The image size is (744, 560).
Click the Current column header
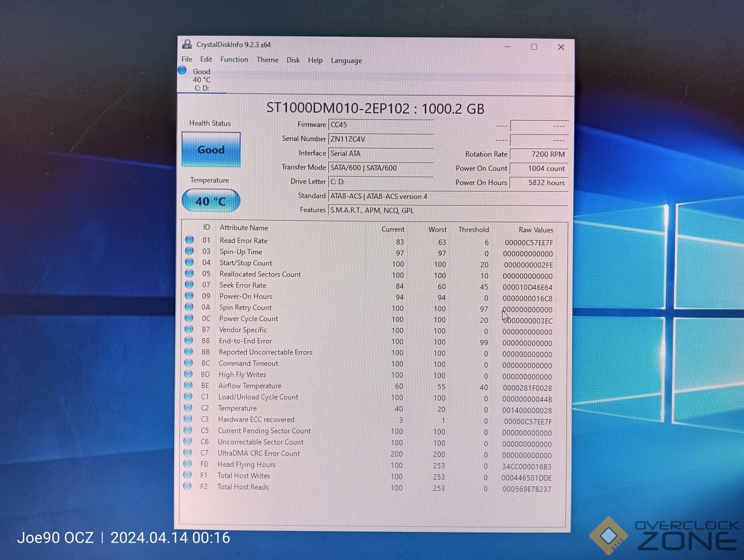(x=393, y=229)
